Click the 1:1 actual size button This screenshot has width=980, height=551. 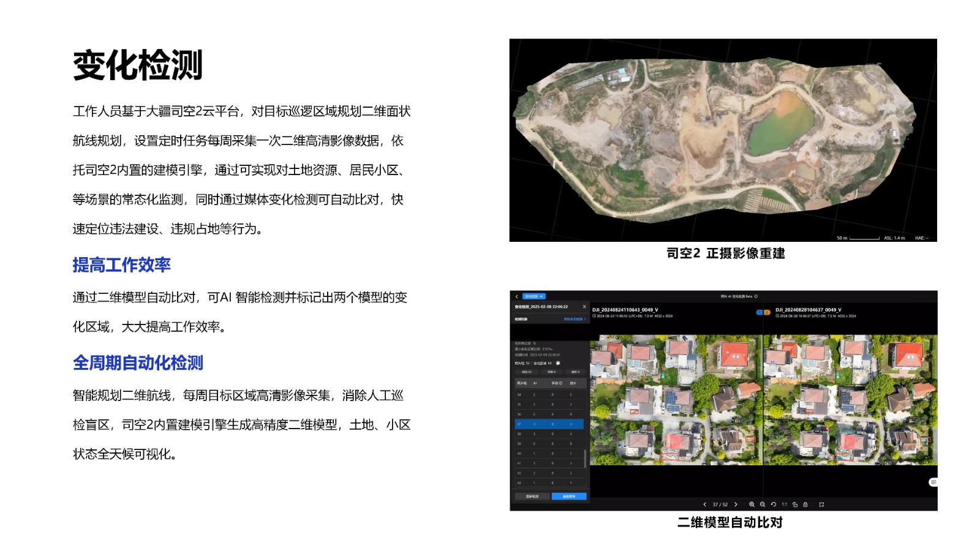pos(785,504)
